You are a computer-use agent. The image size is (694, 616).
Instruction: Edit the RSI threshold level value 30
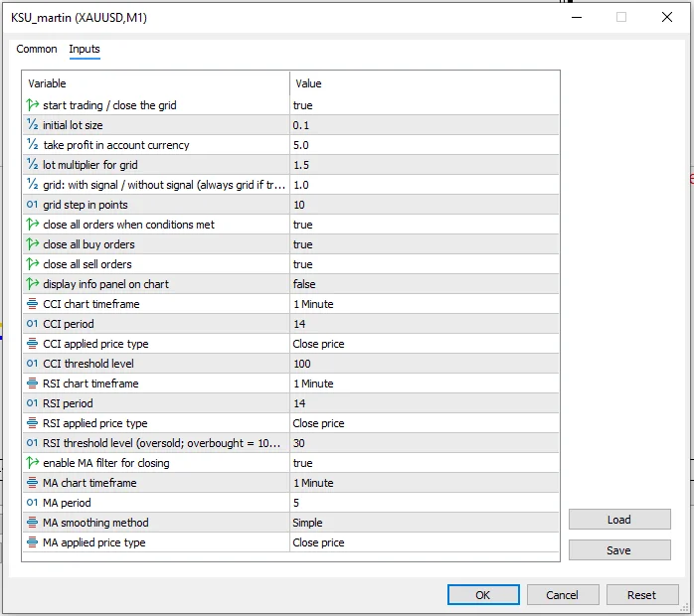click(424, 443)
